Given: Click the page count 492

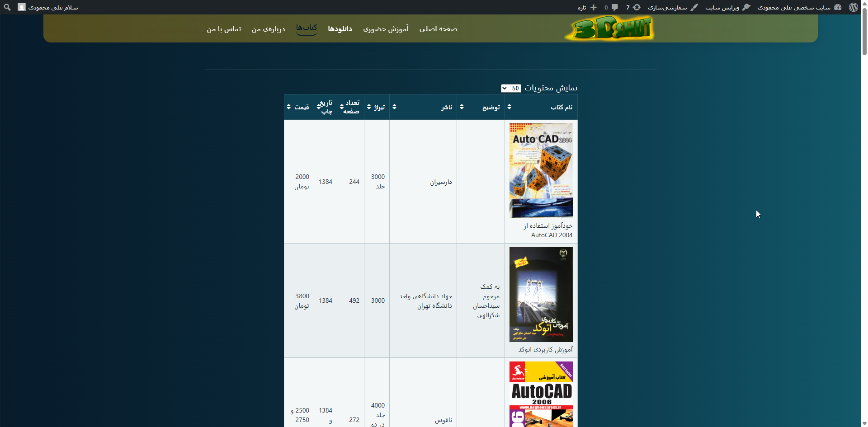Looking at the screenshot, I should (354, 300).
